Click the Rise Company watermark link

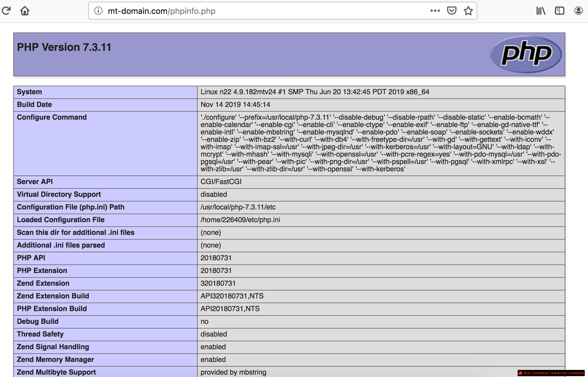pos(551,373)
